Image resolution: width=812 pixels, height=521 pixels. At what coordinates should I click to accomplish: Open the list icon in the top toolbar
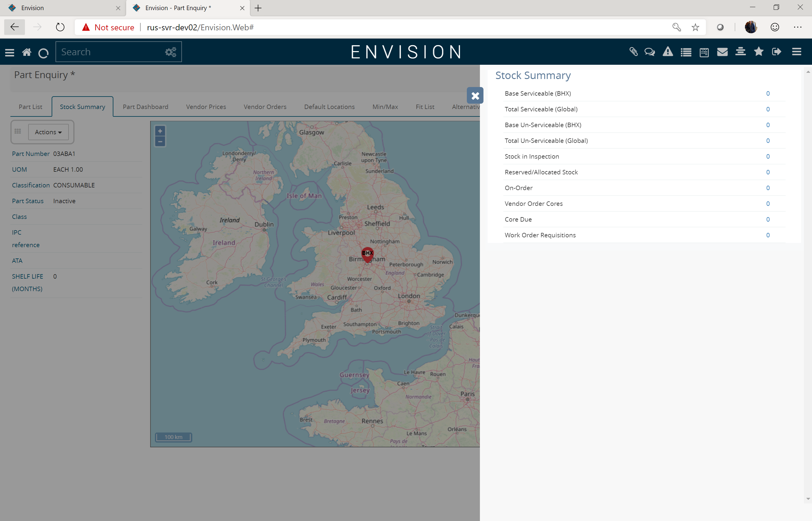tap(686, 52)
